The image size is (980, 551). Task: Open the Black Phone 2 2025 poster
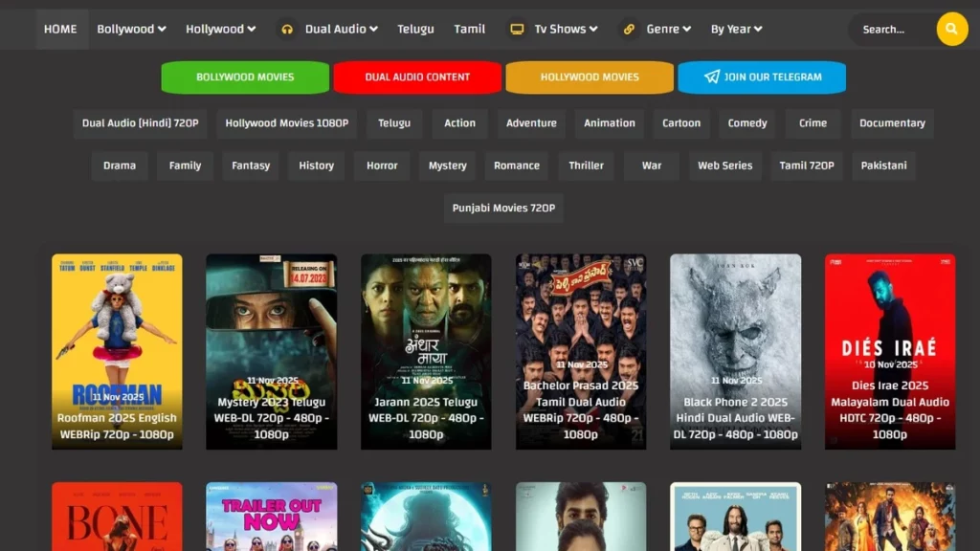point(735,351)
